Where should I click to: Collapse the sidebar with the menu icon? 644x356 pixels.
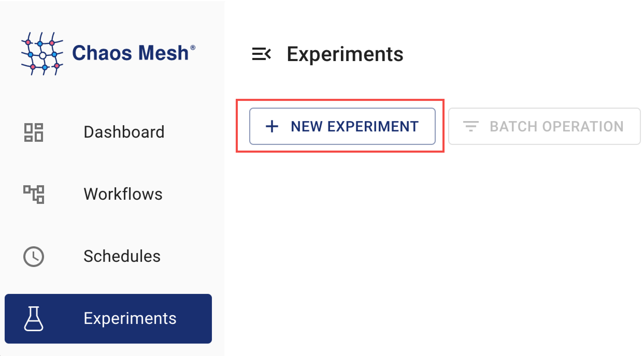click(261, 54)
